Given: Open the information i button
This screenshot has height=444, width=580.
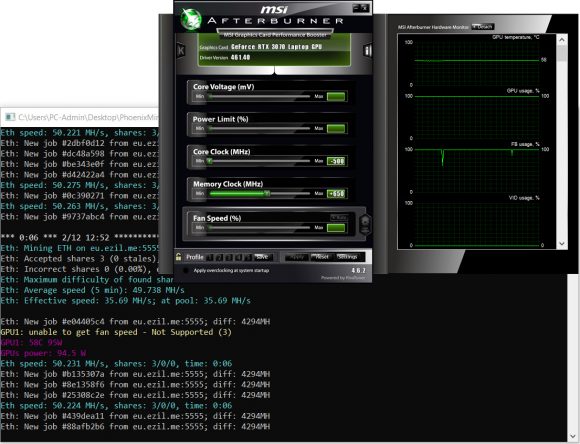Looking at the screenshot, I should point(367,50).
